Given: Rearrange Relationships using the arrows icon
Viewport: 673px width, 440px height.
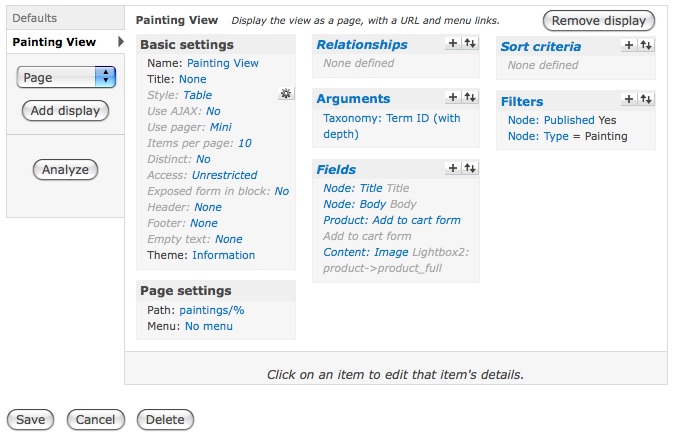Looking at the screenshot, I should (x=470, y=43).
